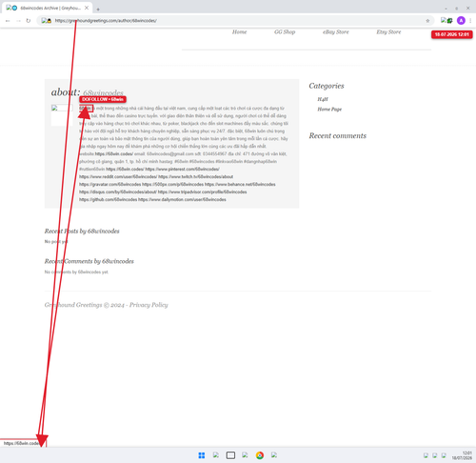Click Recent Posts by 68wincodes heading
The image size is (476, 463).
pos(82,231)
